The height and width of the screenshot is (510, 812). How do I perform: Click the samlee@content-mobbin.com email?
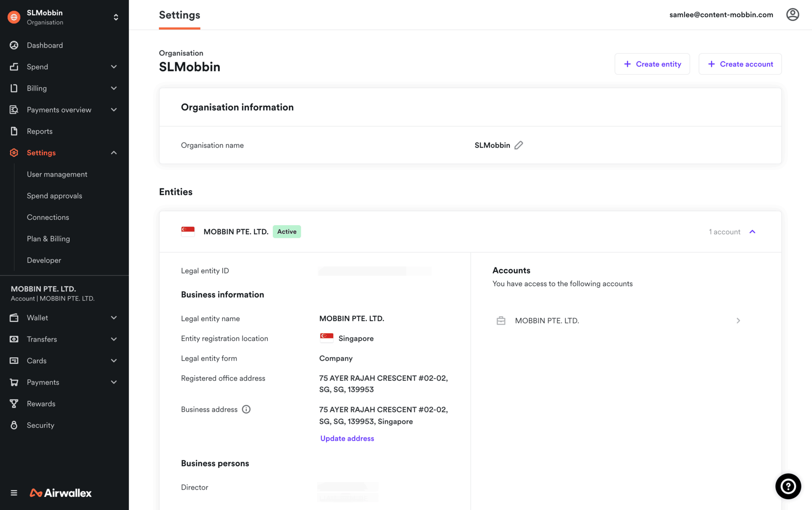tap(721, 14)
